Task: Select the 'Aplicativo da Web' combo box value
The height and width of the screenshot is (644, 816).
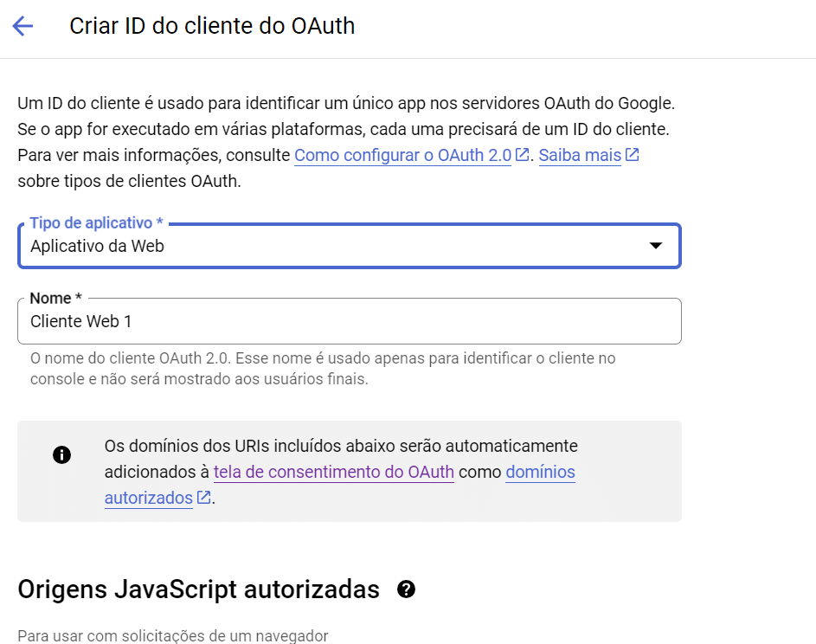Action: (x=97, y=246)
